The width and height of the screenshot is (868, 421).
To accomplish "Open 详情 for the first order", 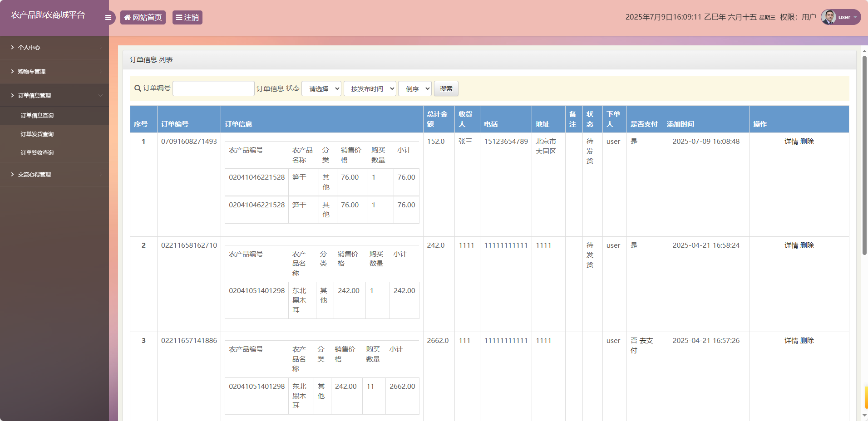I will pyautogui.click(x=791, y=141).
